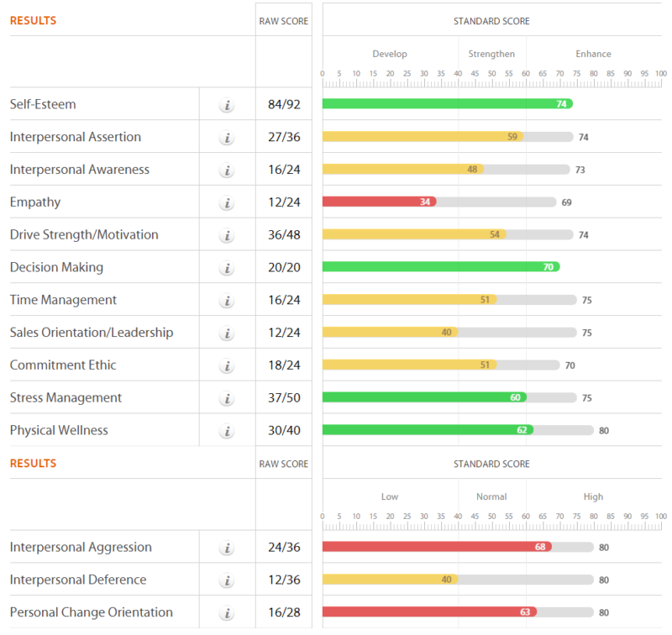Show info for Time Management
Screen dimensions: 672x635
(227, 301)
